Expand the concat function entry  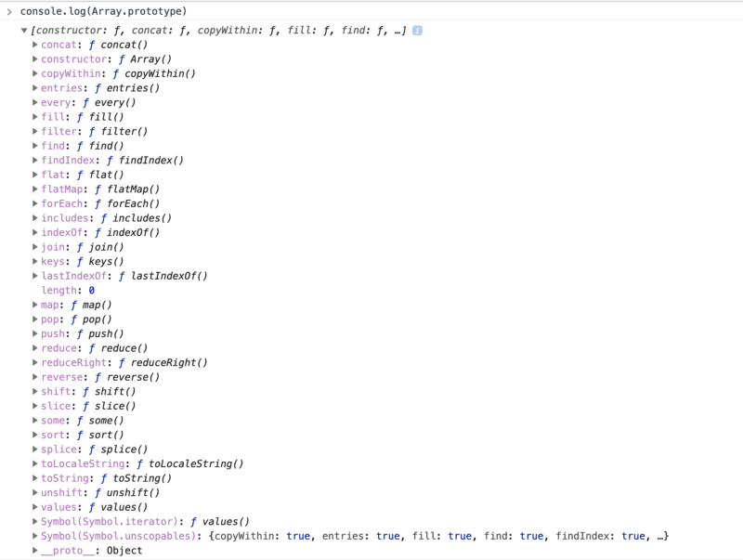35,45
